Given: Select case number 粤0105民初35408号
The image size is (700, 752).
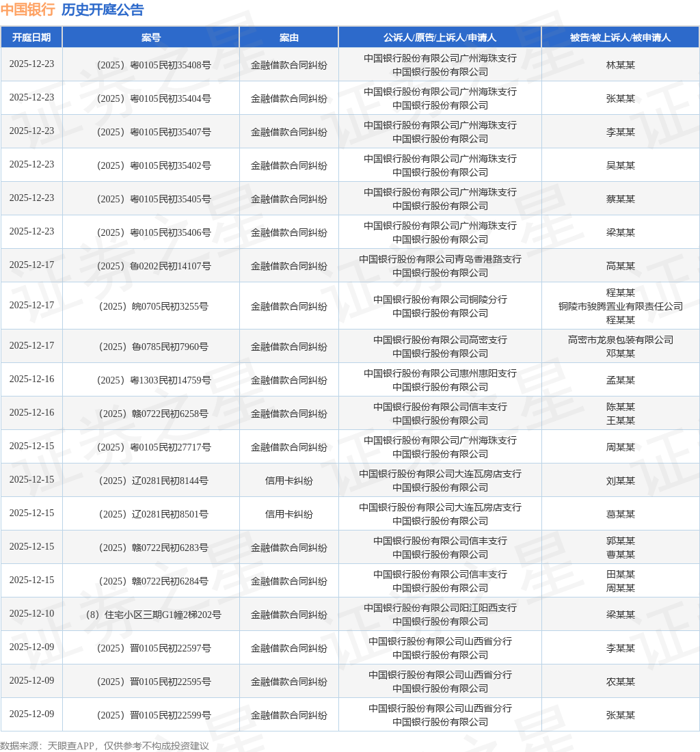Looking at the screenshot, I should (154, 65).
